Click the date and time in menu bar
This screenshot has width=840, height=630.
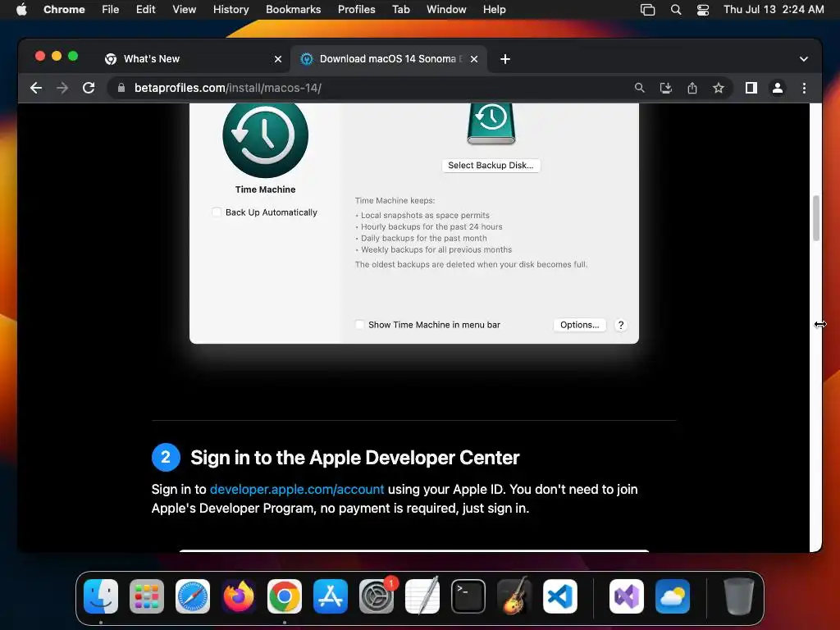click(x=774, y=9)
